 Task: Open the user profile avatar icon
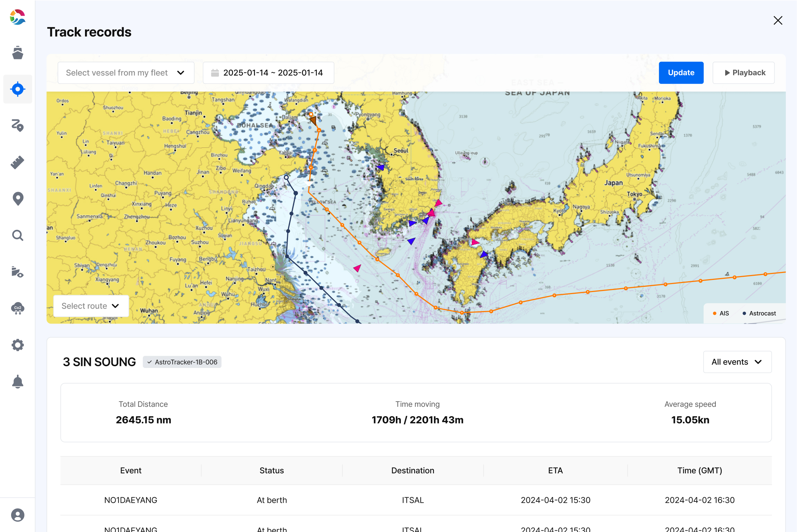tap(17, 515)
